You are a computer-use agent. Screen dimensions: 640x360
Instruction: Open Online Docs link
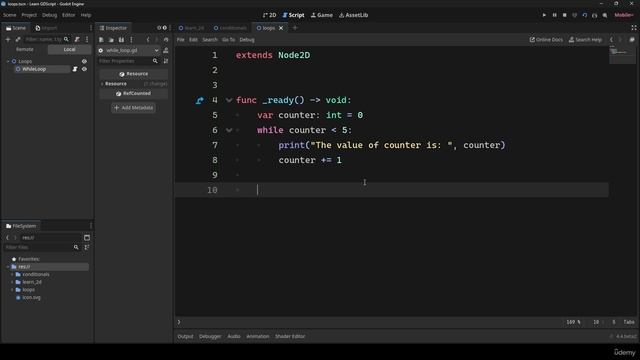click(x=546, y=40)
